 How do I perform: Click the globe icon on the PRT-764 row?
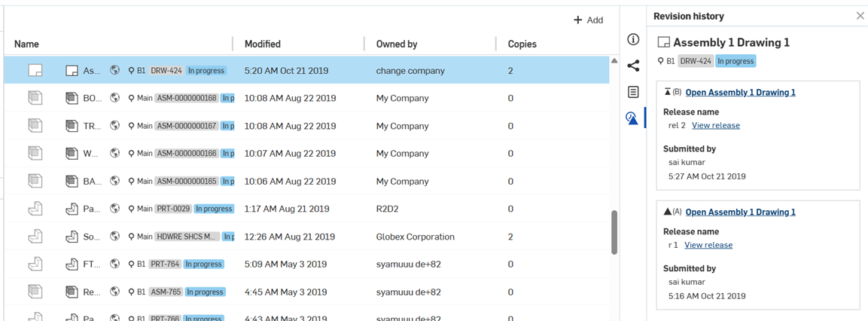click(x=115, y=264)
